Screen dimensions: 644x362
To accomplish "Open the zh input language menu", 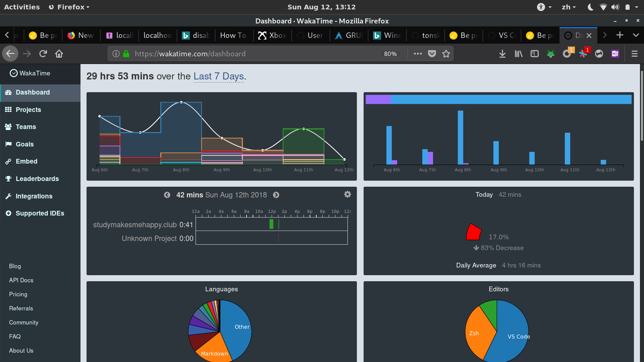I will click(569, 7).
